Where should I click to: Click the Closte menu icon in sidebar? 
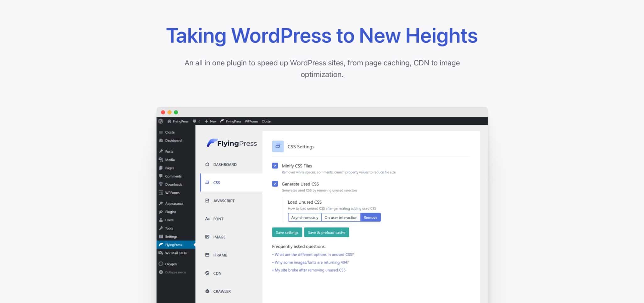[161, 132]
